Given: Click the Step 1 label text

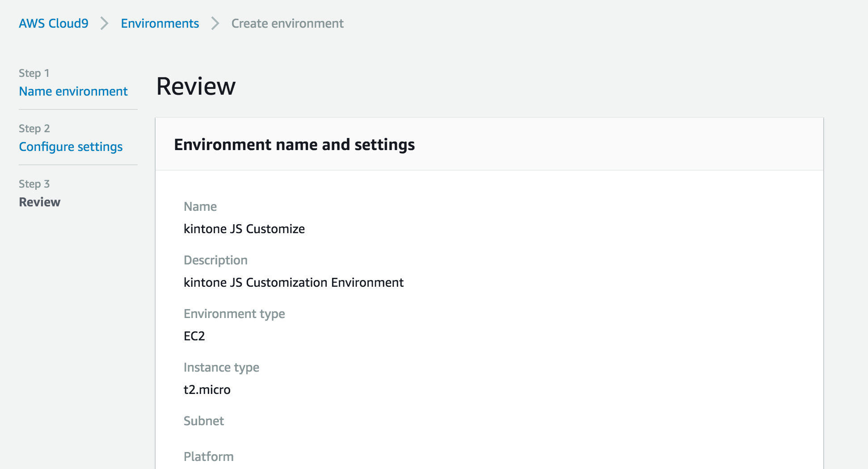Looking at the screenshot, I should pyautogui.click(x=34, y=73).
